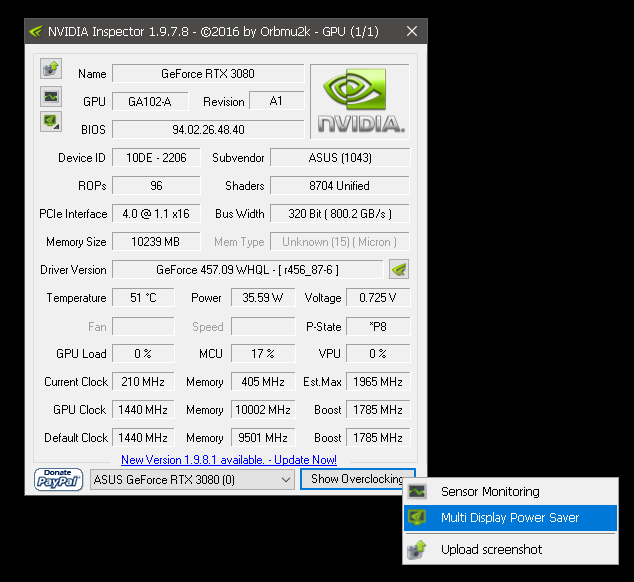Screen dimensions: 634x582
Task: Click the empty Fan field
Action: [143, 326]
